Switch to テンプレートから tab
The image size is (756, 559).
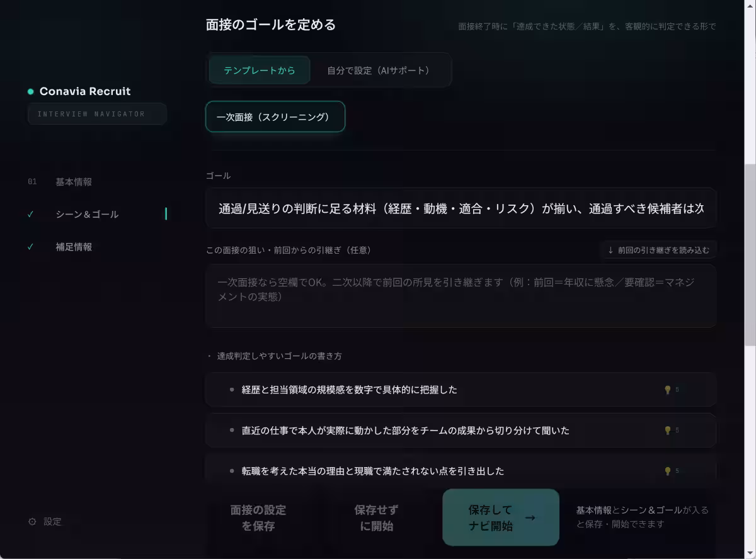[x=260, y=70]
